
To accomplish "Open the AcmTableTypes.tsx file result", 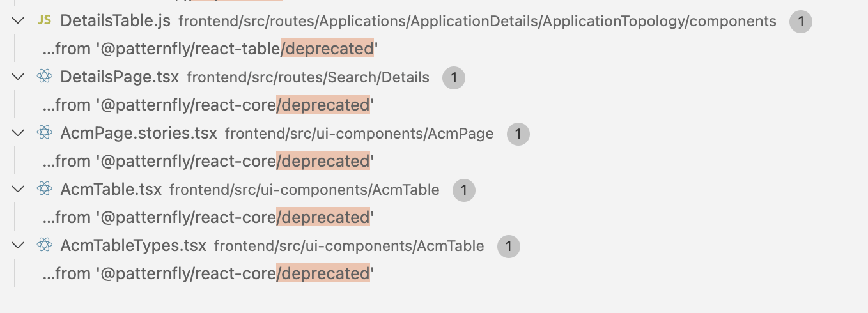I will (133, 246).
